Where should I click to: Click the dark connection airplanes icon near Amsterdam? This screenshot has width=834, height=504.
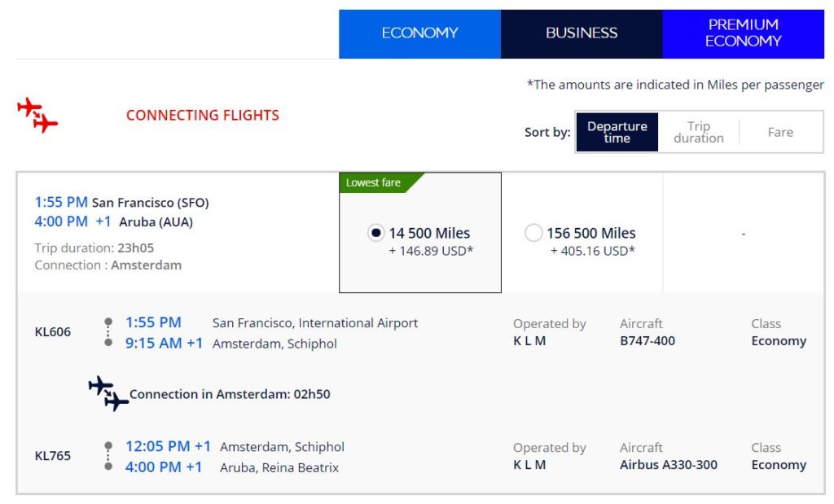coord(108,392)
